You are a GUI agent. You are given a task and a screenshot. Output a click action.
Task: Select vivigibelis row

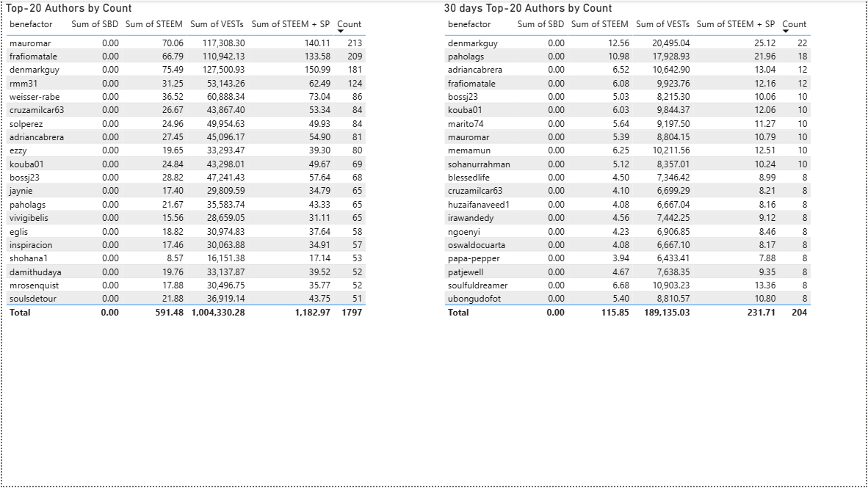(x=186, y=218)
